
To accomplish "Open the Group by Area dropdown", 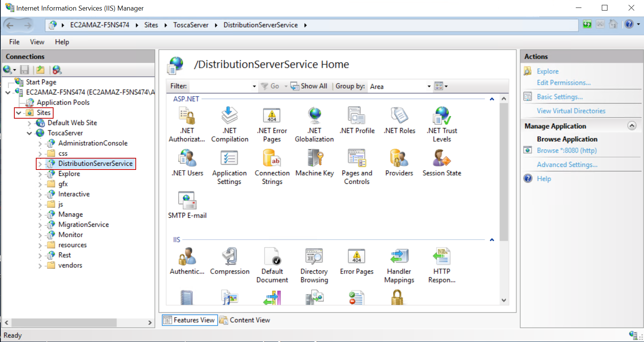I will pyautogui.click(x=429, y=86).
